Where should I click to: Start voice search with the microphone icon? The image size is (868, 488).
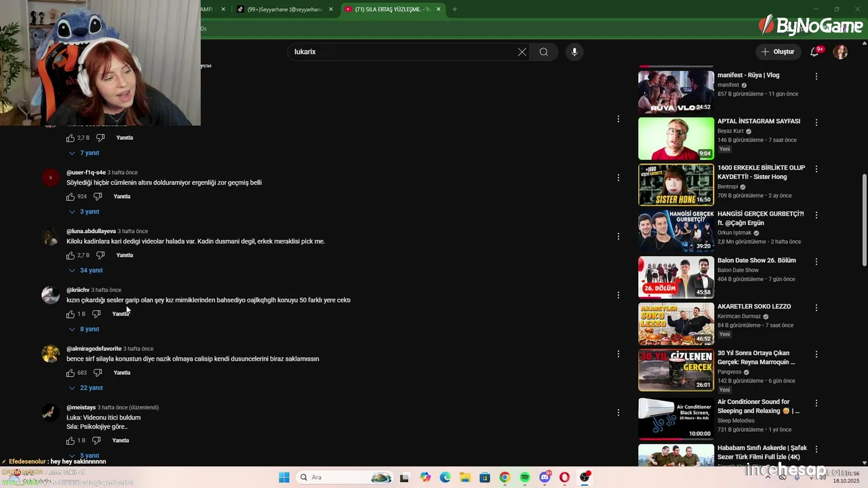[x=574, y=52]
